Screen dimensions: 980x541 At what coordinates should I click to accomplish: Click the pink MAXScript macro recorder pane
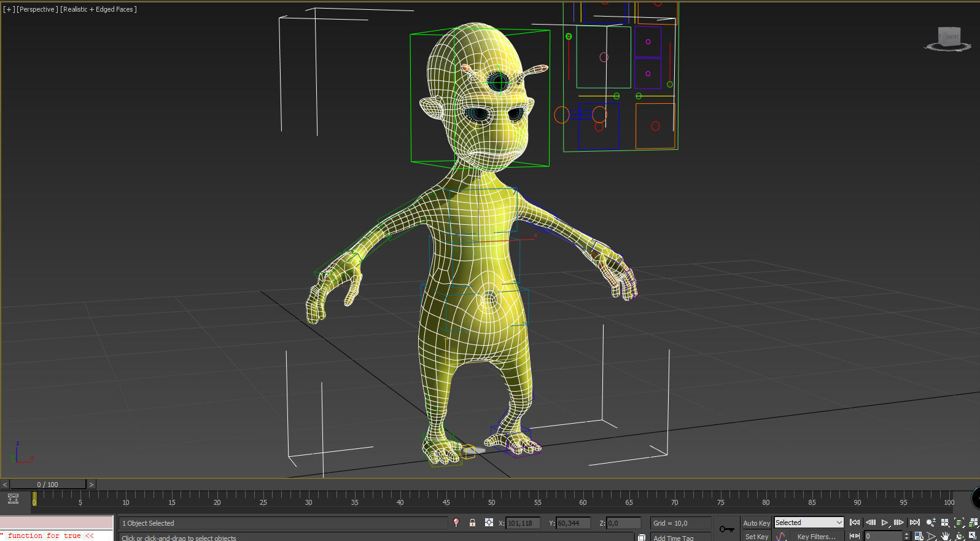point(56,523)
